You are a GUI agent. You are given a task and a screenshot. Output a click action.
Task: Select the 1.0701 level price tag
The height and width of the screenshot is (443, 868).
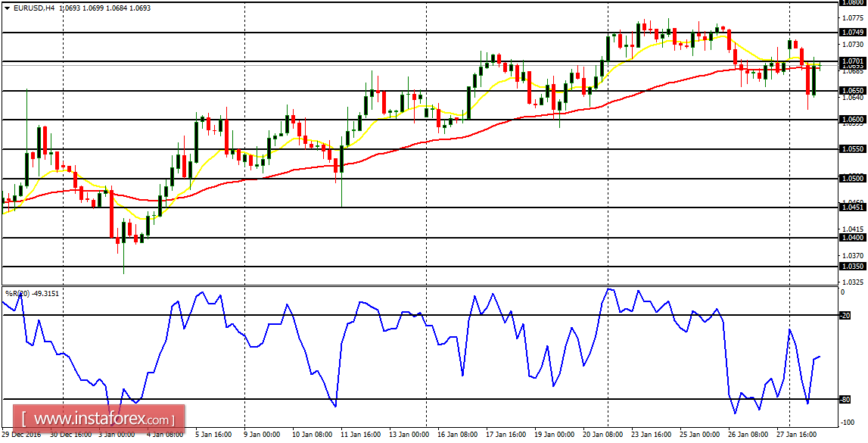[x=851, y=61]
